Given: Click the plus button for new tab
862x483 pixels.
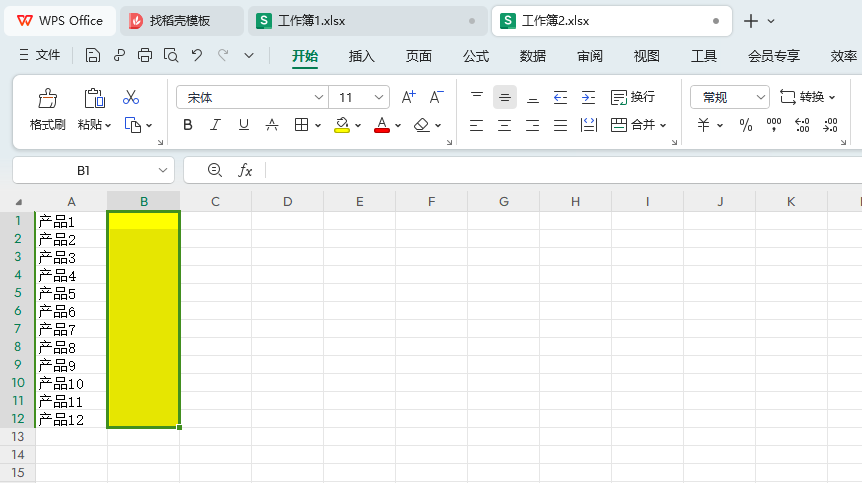Looking at the screenshot, I should (750, 21).
